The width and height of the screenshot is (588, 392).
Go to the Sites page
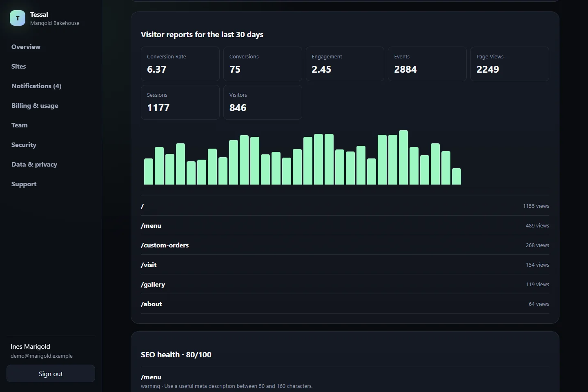pos(19,67)
